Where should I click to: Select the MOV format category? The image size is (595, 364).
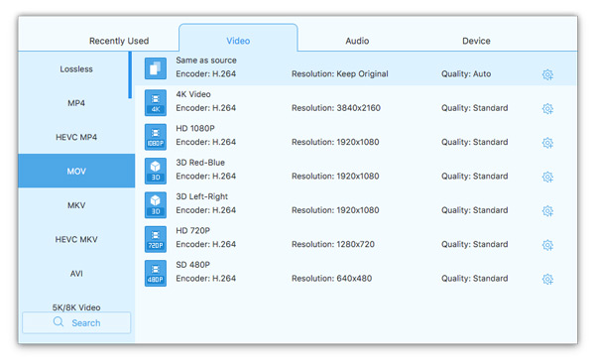coord(76,171)
